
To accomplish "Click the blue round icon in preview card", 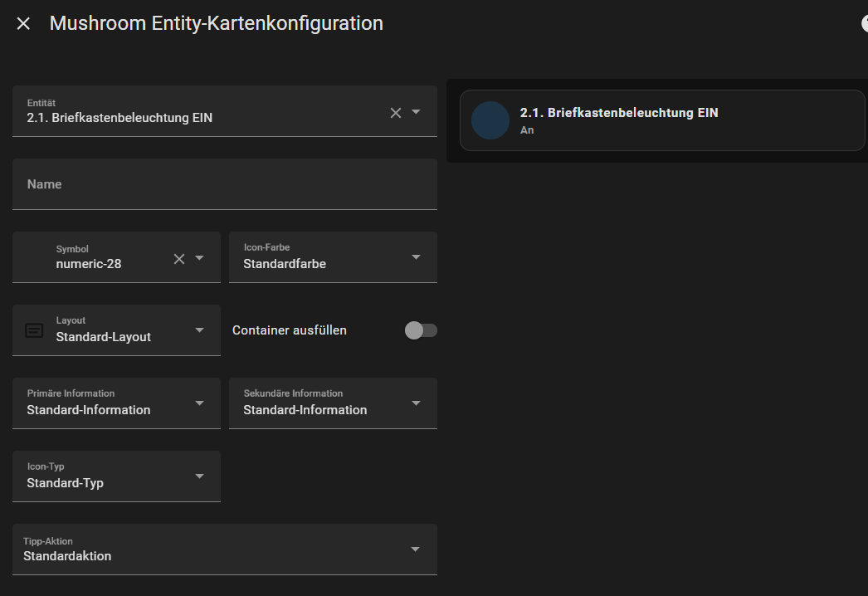I will point(490,120).
